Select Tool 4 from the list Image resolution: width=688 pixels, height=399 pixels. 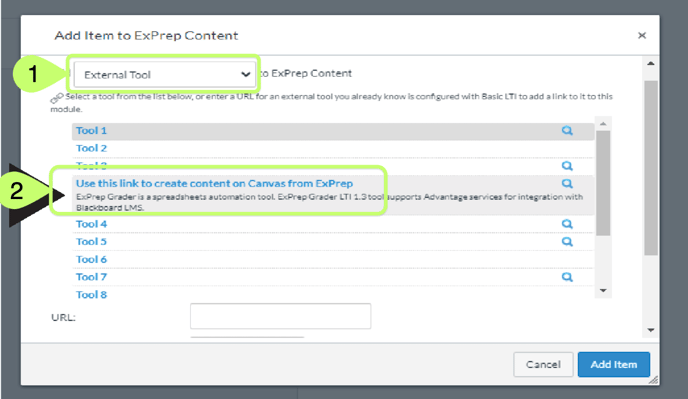point(91,224)
